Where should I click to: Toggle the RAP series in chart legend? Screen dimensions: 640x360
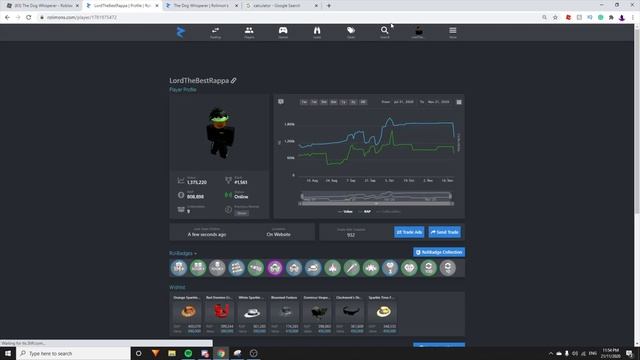365,211
